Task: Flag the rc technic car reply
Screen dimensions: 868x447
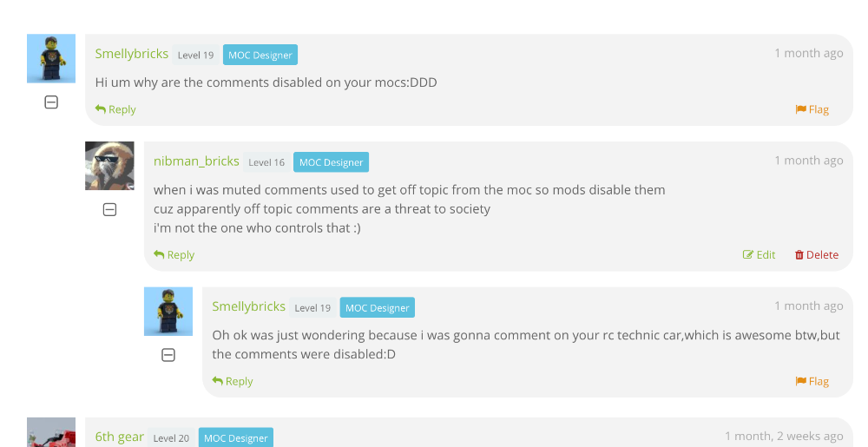Action: (x=812, y=381)
